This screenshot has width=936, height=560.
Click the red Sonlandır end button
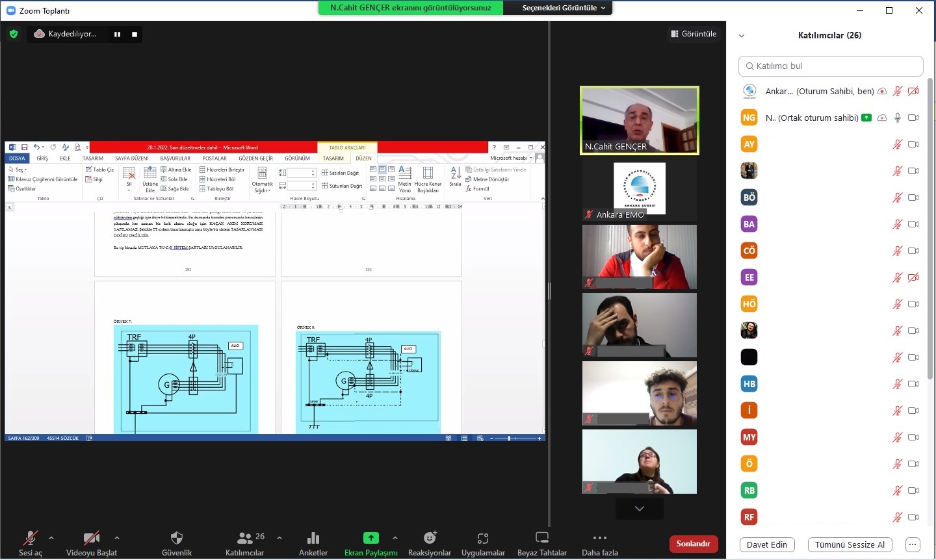[x=694, y=544]
